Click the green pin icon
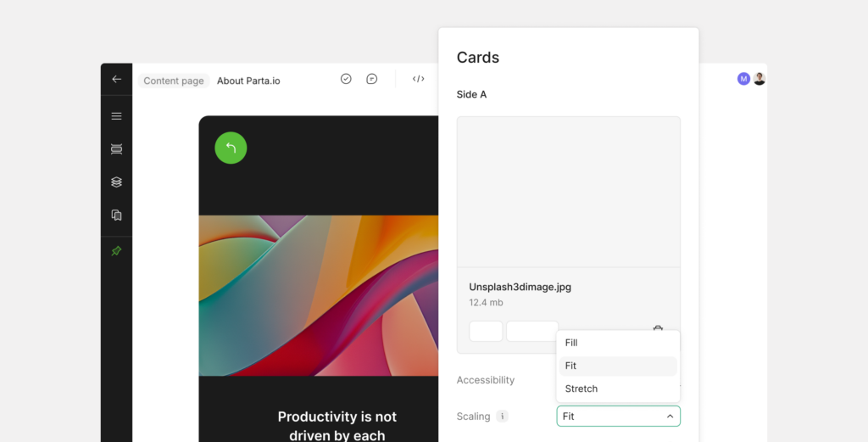 coord(116,251)
